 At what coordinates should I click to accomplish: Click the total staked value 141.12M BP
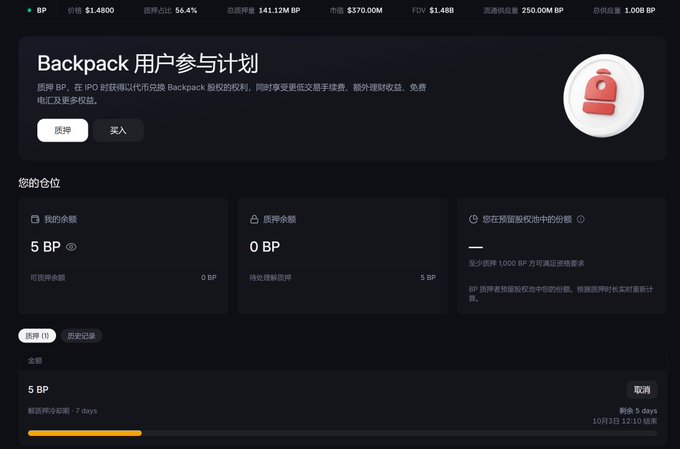pos(279,10)
